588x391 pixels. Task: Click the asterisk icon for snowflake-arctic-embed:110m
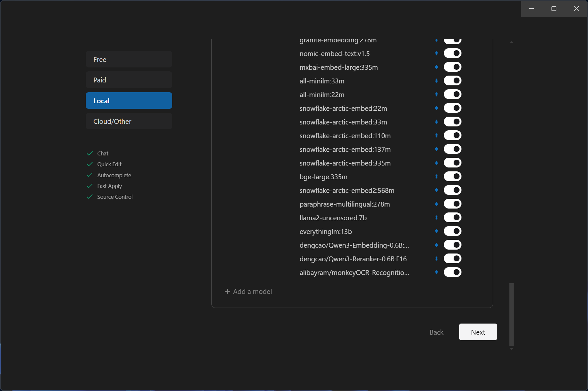click(436, 136)
